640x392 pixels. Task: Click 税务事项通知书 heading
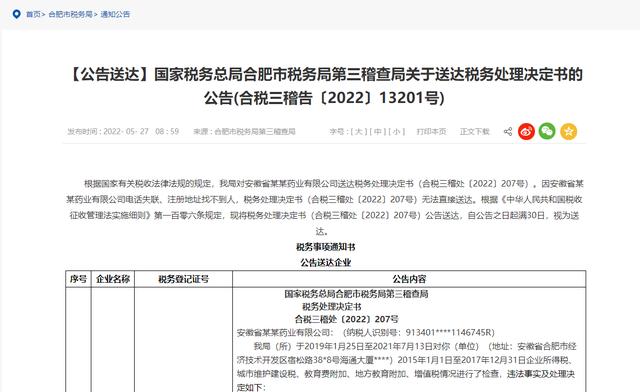pos(325,247)
